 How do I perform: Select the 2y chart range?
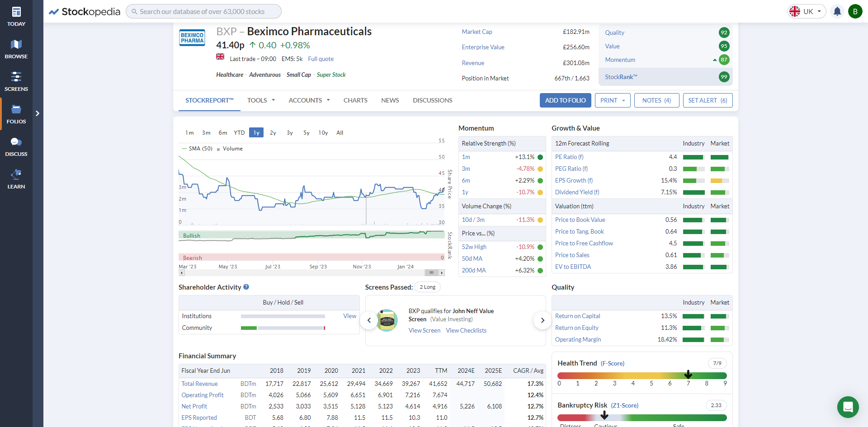pos(273,133)
